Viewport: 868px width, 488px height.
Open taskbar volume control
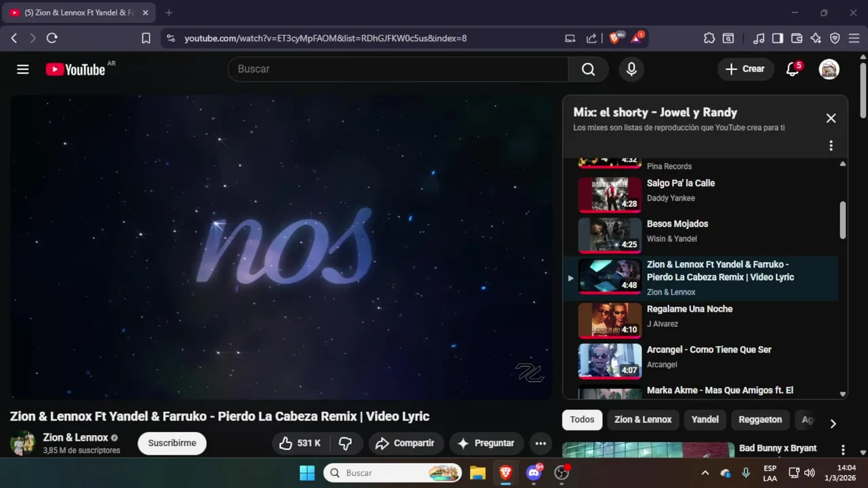coord(809,472)
